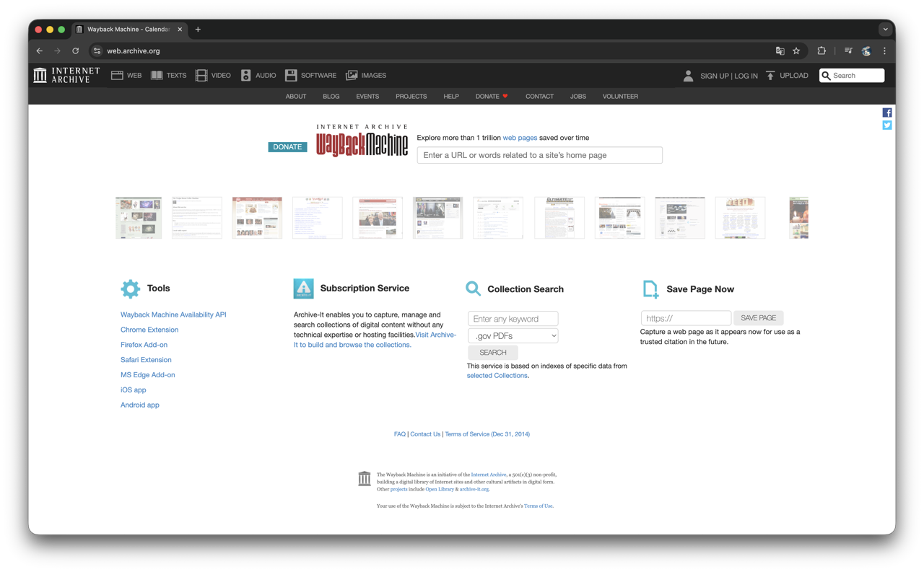Open the Internet Archive logo home
924x572 pixels.
click(x=66, y=75)
